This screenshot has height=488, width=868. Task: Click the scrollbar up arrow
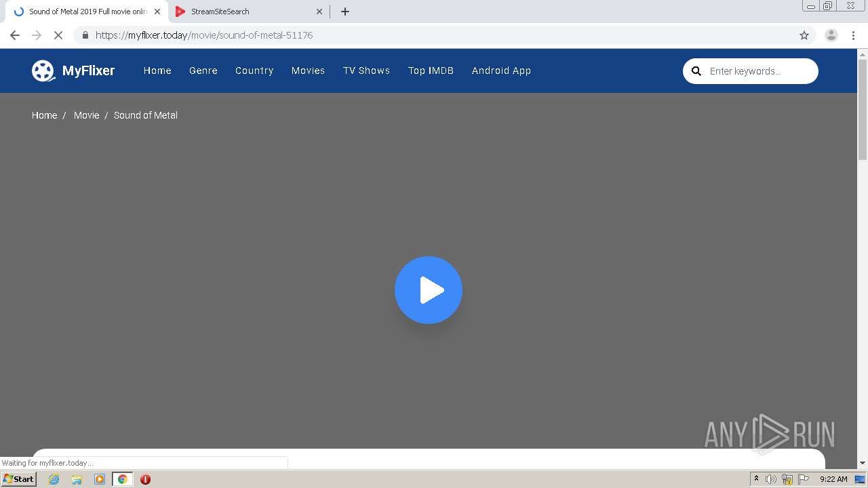(863, 54)
